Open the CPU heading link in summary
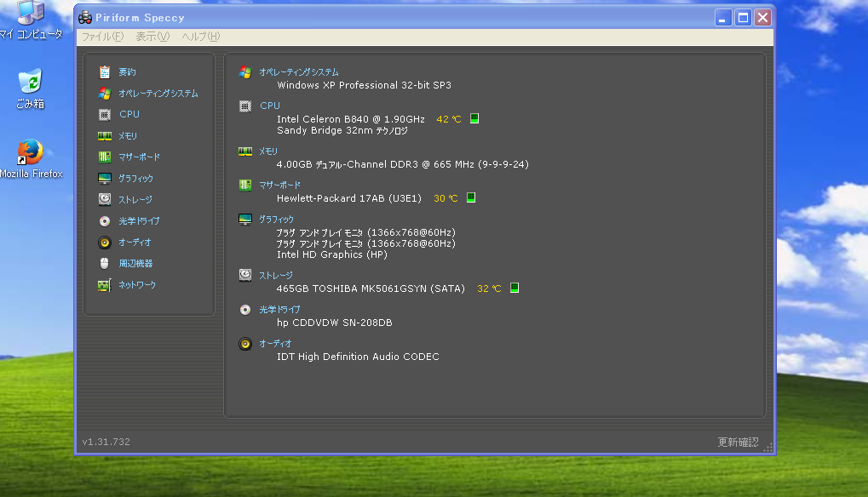Viewport: 868px width, 497px height. click(x=269, y=106)
